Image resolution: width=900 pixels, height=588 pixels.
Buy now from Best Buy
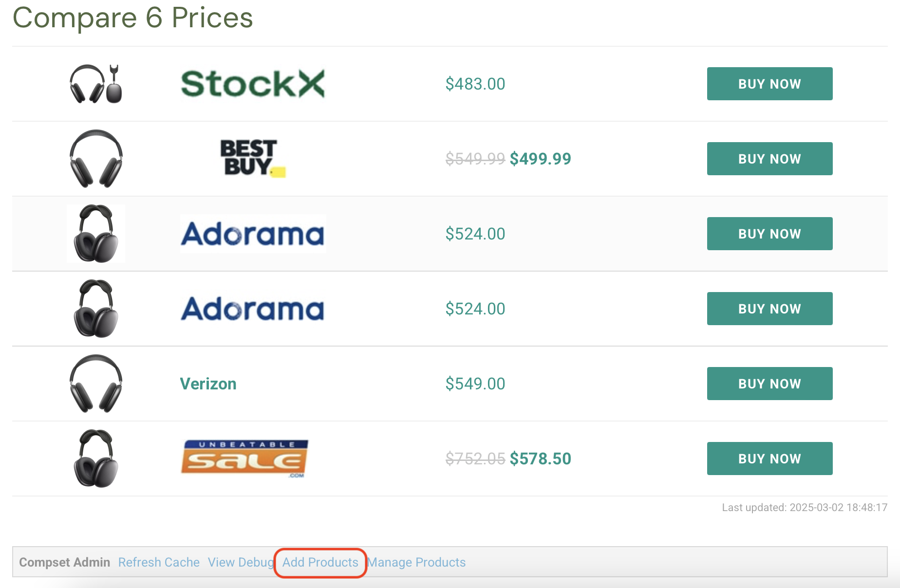point(769,159)
